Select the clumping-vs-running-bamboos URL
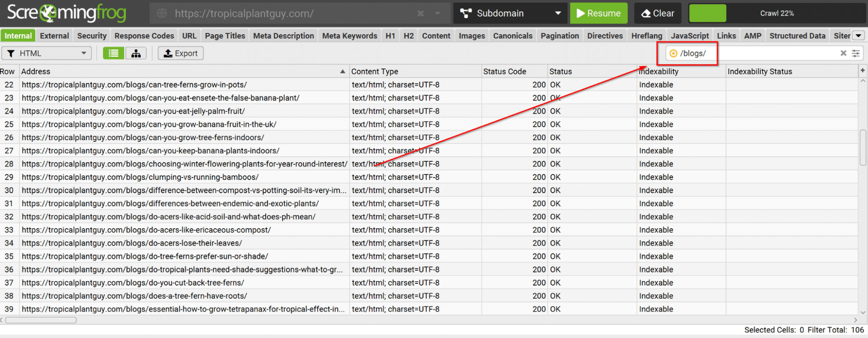Image resolution: width=868 pixels, height=338 pixels. pos(140,177)
